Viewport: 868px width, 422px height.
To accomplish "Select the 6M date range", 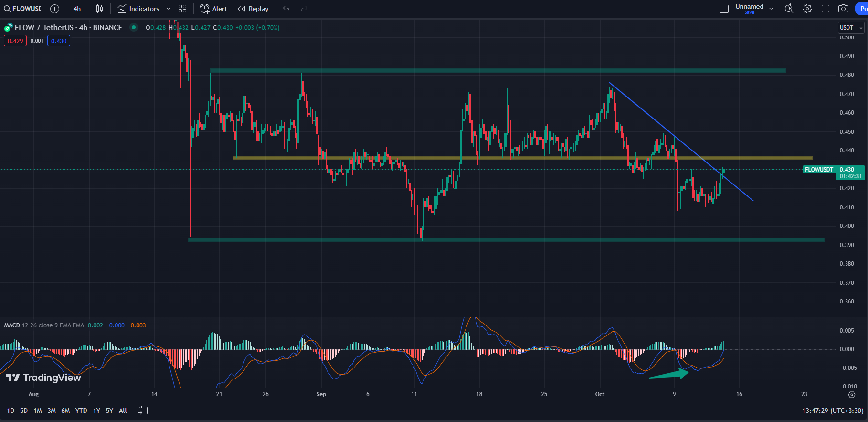I will 65,411.
